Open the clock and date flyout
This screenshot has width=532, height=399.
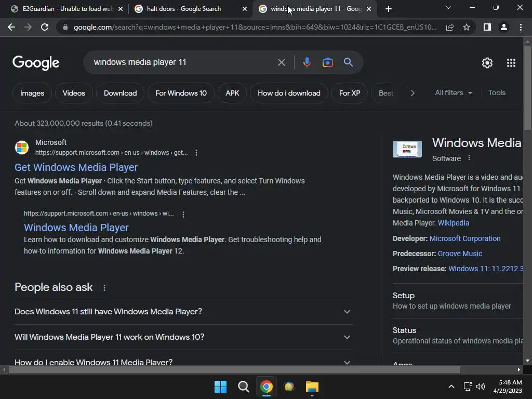coord(508,387)
